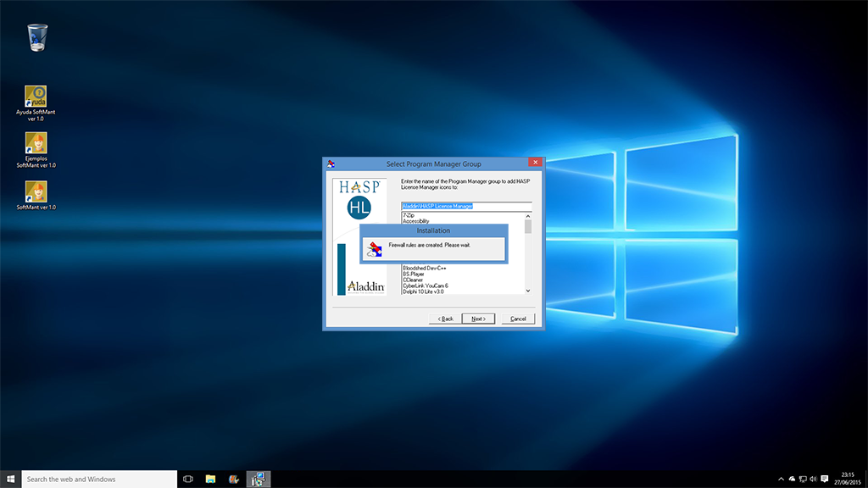Open Task View from the taskbar

click(188, 479)
